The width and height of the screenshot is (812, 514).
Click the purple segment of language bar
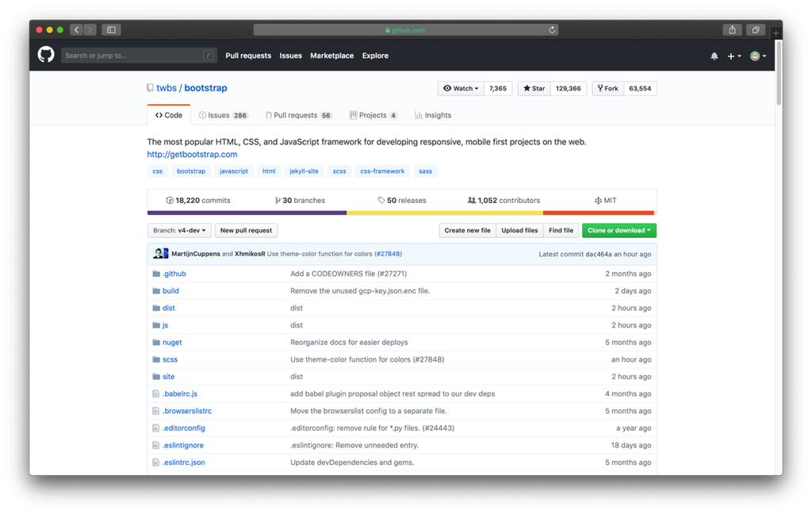[x=247, y=213]
